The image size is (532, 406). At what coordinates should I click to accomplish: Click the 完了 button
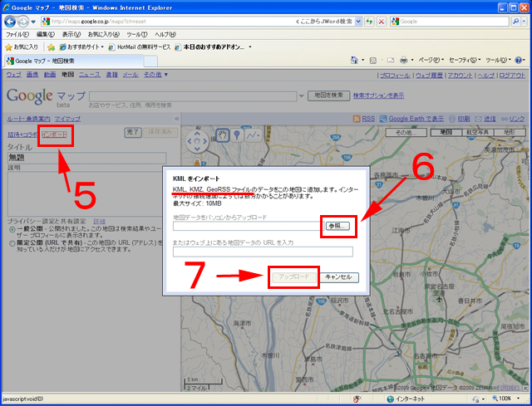click(x=132, y=132)
